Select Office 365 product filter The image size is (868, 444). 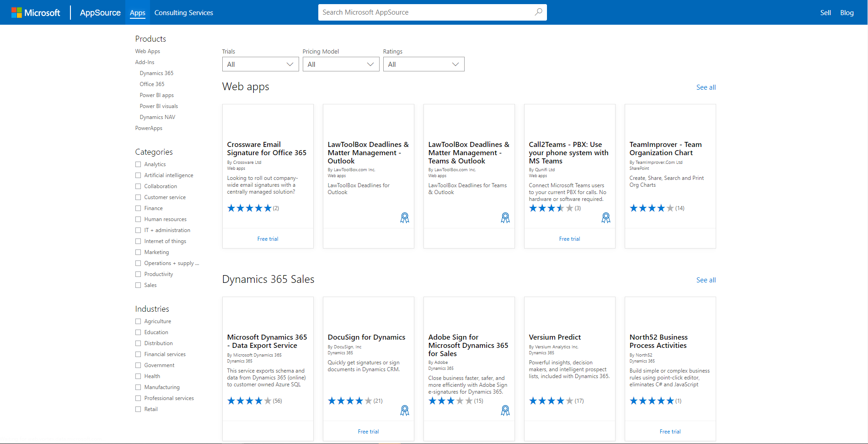(x=152, y=84)
